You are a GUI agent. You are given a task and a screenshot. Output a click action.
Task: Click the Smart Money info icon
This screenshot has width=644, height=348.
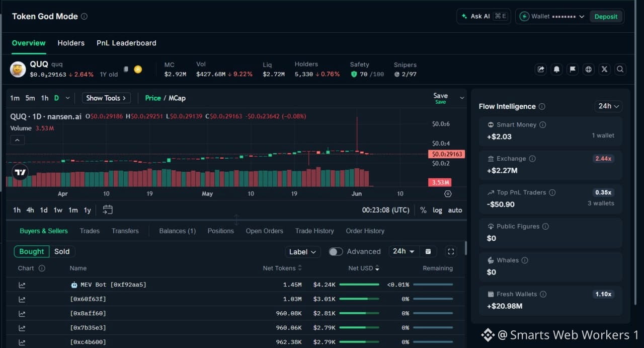[542, 124]
